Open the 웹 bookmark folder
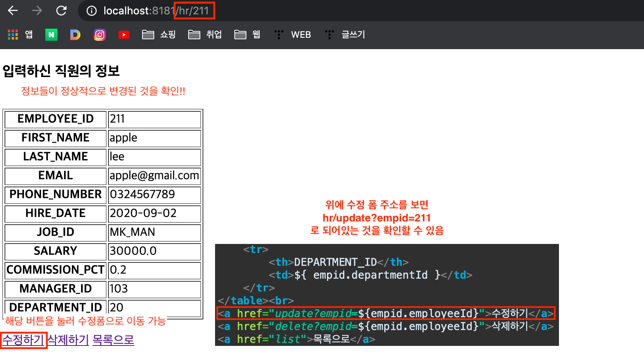The width and height of the screenshot is (644, 361). (247, 35)
